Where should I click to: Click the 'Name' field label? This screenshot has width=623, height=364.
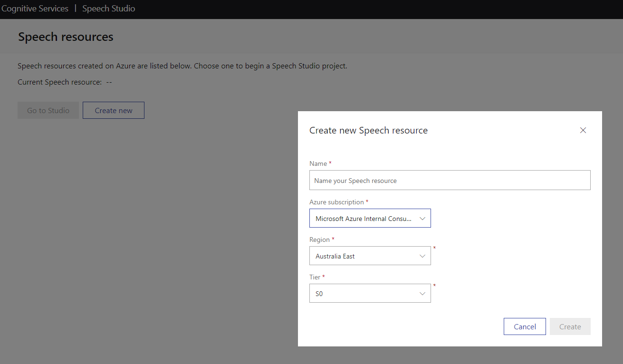318,163
